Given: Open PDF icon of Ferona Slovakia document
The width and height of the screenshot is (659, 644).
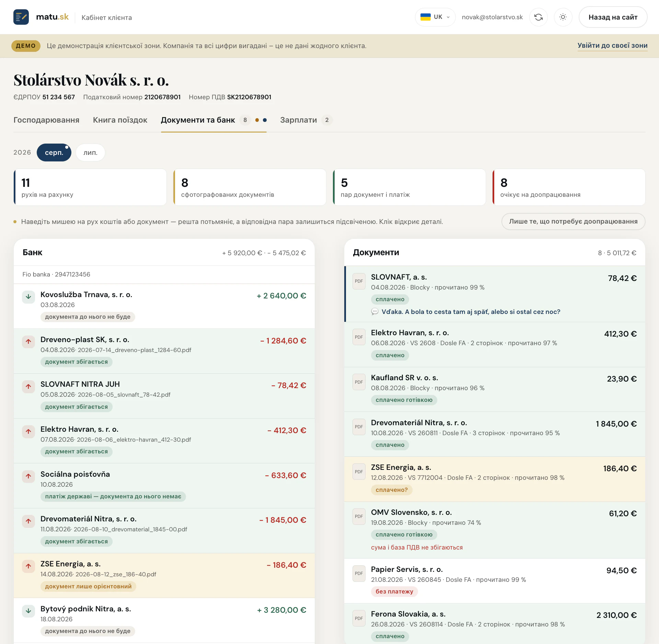Looking at the screenshot, I should [x=359, y=618].
